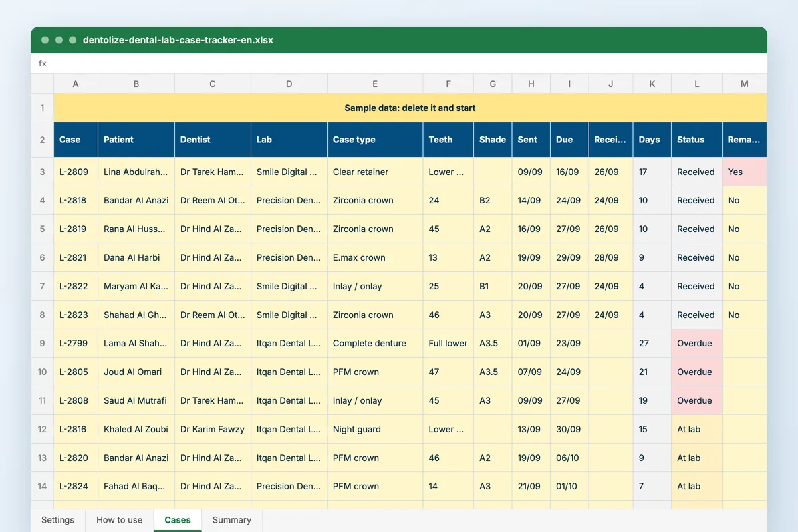Screen dimensions: 798x532
Task: Select case cell L-2799
Action: click(x=76, y=343)
